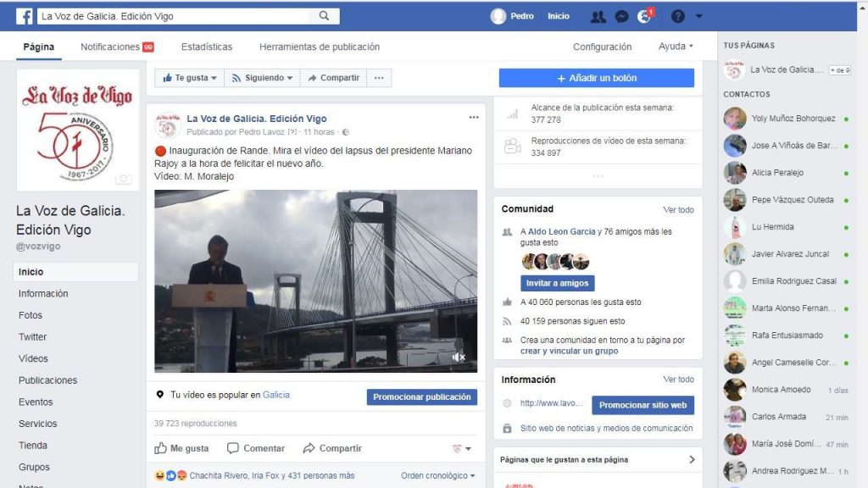This screenshot has width=868, height=488.
Task: Click the camera icon on page profile picture
Action: pyautogui.click(x=124, y=179)
